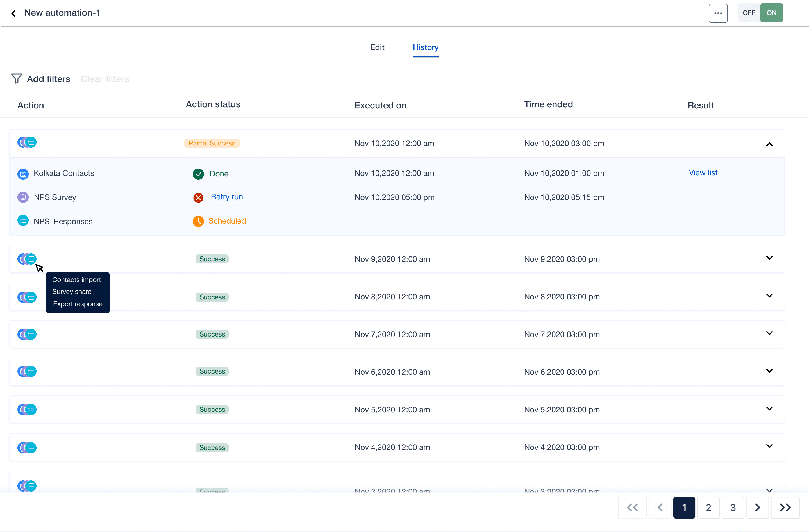Click the Kolkata Contacts import icon

pyautogui.click(x=23, y=174)
